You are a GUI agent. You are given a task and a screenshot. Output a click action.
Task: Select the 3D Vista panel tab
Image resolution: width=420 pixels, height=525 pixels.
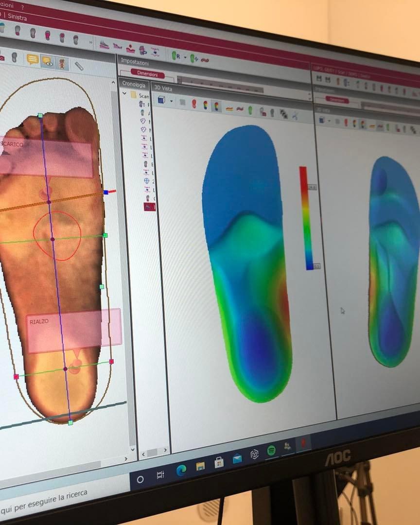click(163, 88)
